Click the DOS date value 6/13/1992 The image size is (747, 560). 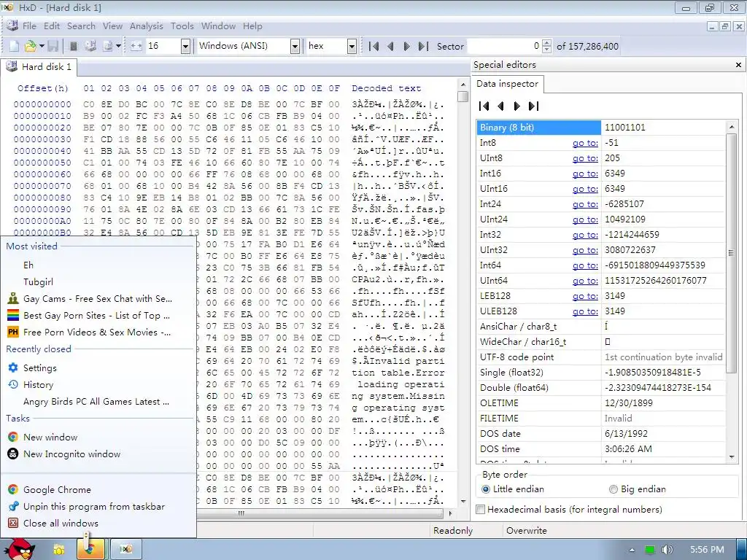click(626, 434)
